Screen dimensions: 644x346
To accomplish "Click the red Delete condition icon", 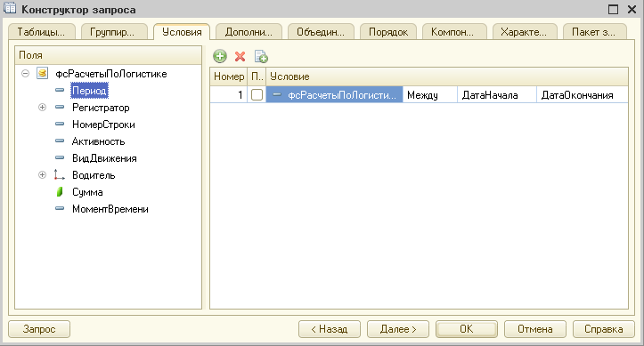I will tap(240, 56).
